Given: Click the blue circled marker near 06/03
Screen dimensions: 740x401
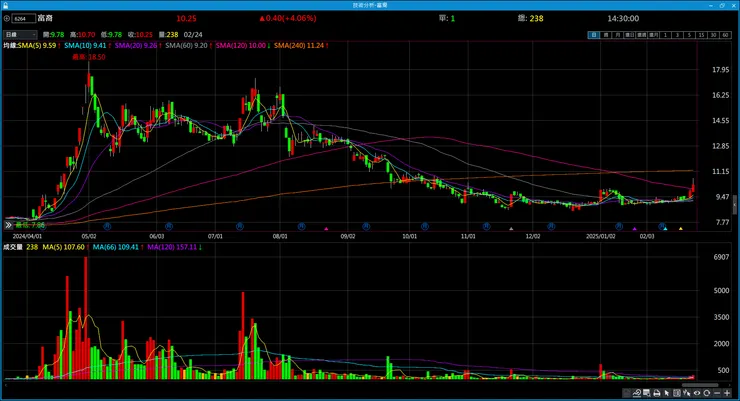Looking at the screenshot, I should [168, 227].
